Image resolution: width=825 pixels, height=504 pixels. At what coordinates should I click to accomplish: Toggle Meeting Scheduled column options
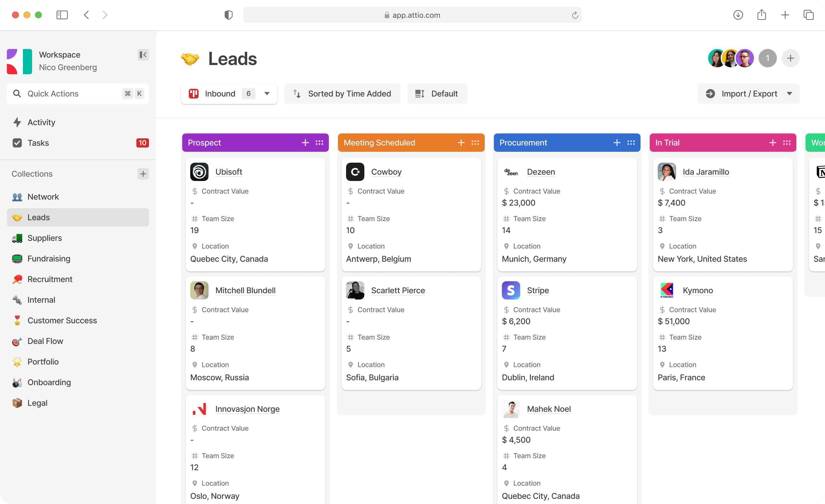476,143
